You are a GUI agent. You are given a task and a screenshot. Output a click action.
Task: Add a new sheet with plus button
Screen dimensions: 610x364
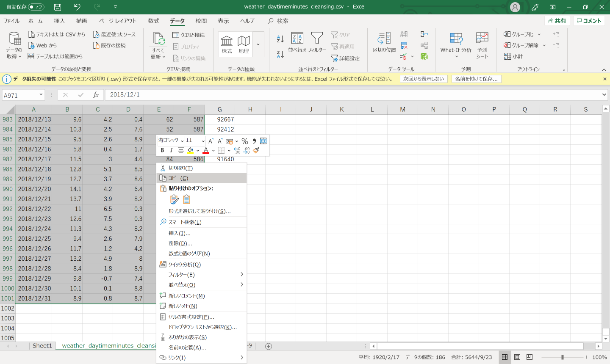pyautogui.click(x=269, y=346)
